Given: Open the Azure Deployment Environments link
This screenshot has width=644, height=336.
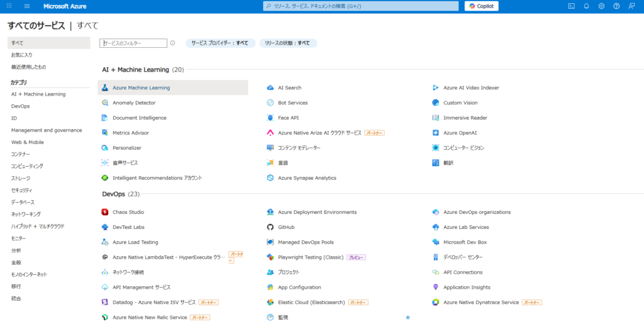Looking at the screenshot, I should point(317,212).
